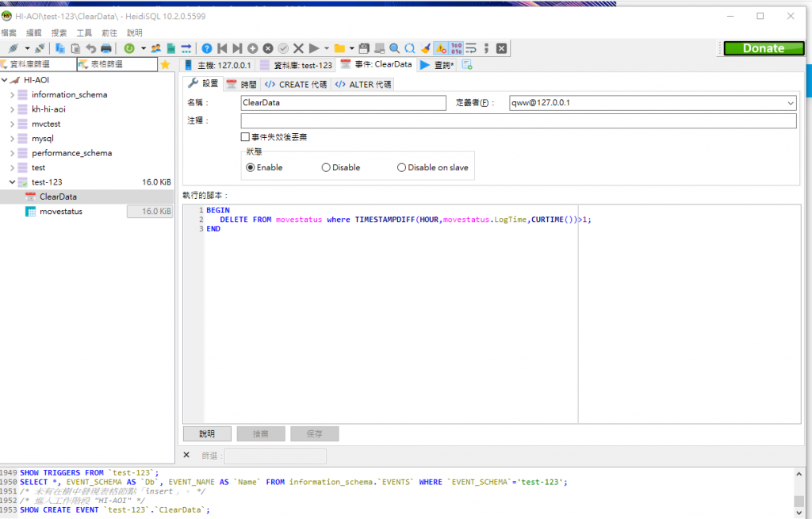The height and width of the screenshot is (519, 812).
Task: Collapse the test-123 database node
Action: tap(12, 182)
